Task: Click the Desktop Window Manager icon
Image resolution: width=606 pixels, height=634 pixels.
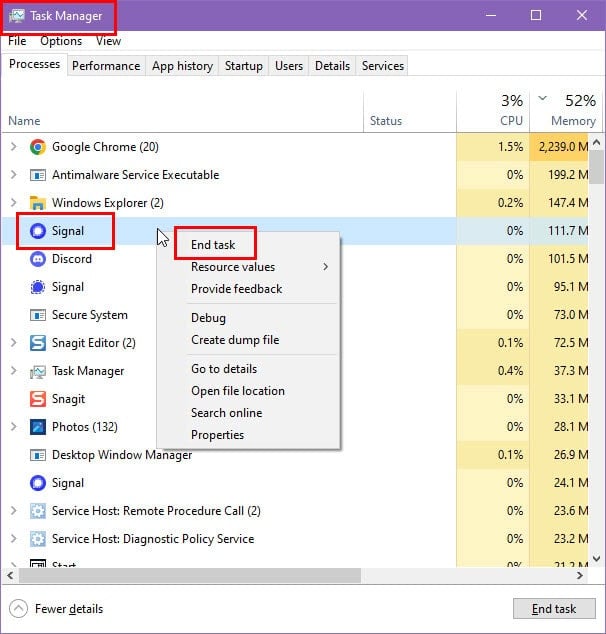Action: [x=38, y=455]
